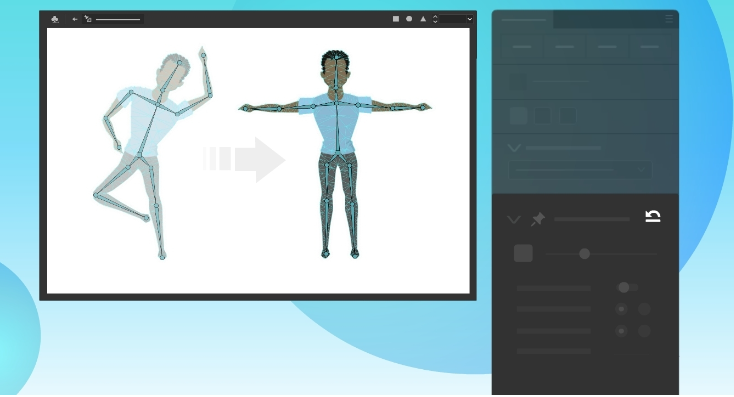Click the slider knob in rig section

click(584, 254)
